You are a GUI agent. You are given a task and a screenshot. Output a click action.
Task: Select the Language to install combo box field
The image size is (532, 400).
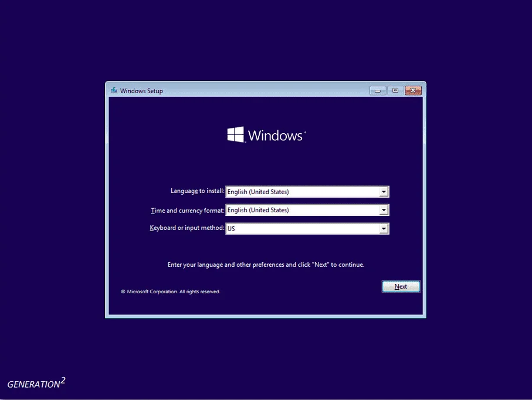(307, 192)
